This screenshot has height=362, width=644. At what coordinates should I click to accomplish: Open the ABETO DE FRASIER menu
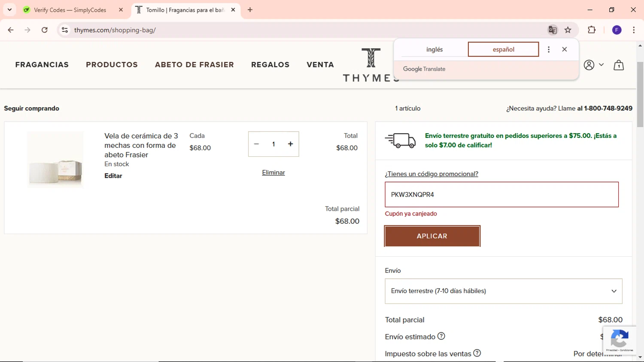pos(194,65)
